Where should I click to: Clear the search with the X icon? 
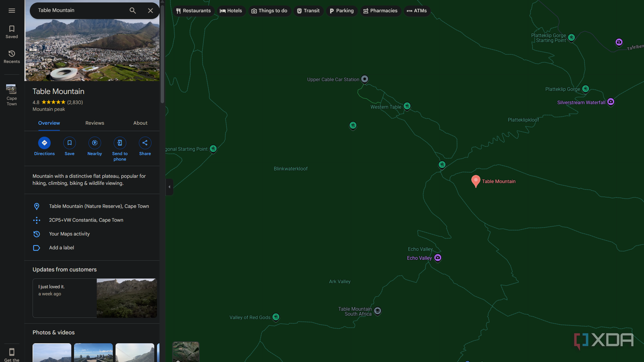point(151,10)
